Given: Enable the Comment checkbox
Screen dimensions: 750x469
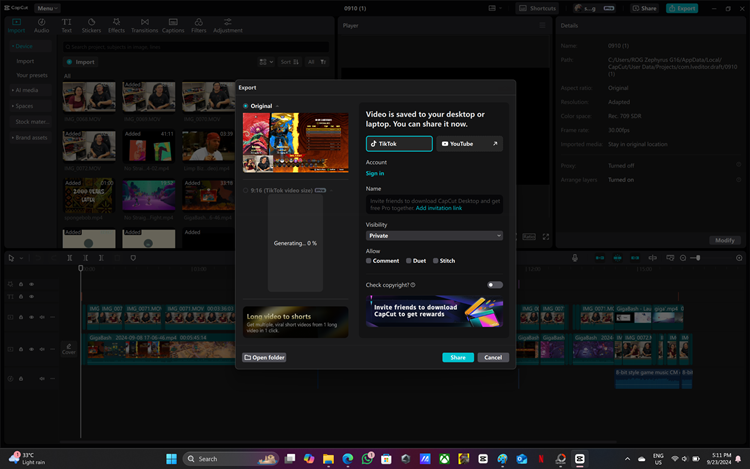Looking at the screenshot, I should [368, 261].
